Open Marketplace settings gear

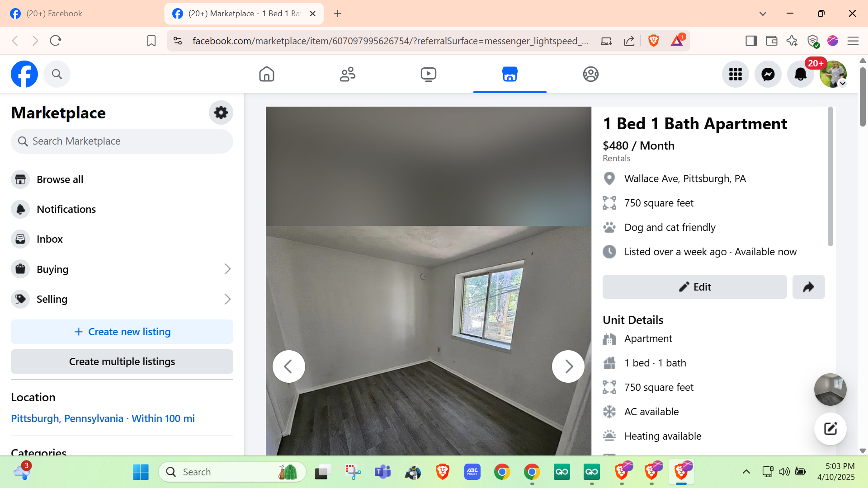221,113
